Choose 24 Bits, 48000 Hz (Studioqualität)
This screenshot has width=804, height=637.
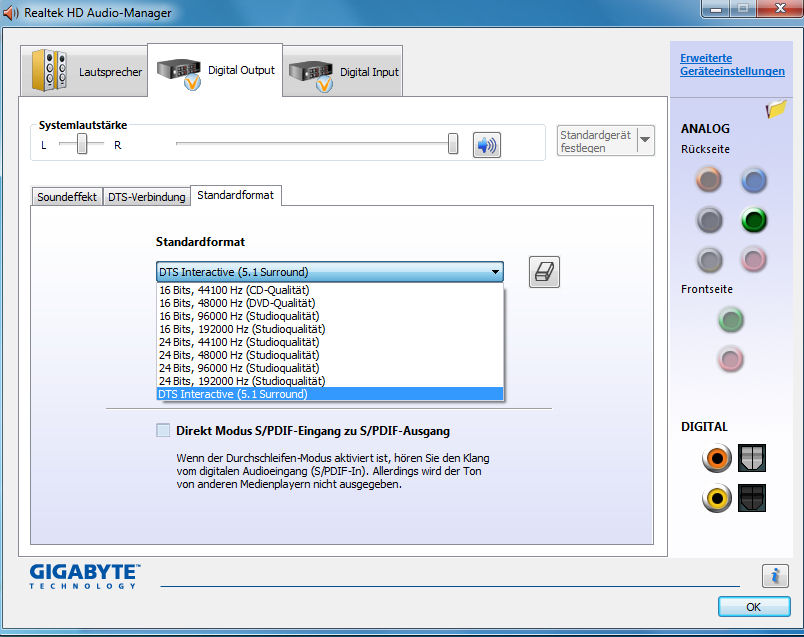330,355
